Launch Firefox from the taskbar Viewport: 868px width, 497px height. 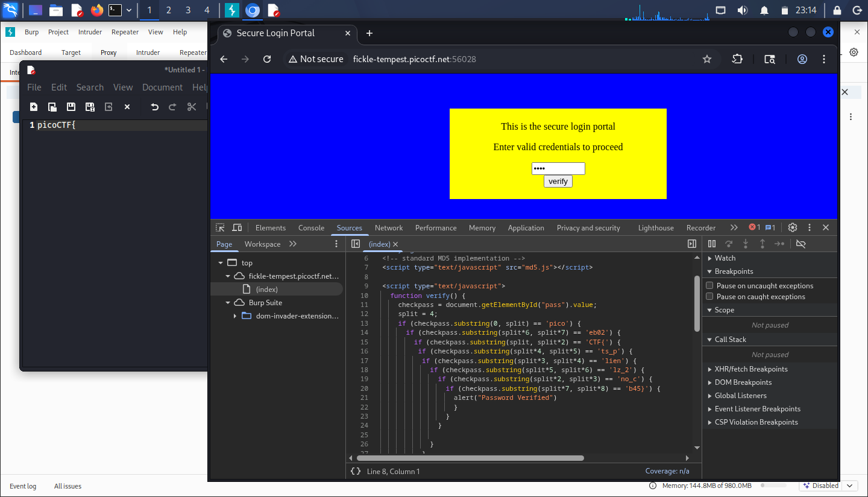point(96,10)
